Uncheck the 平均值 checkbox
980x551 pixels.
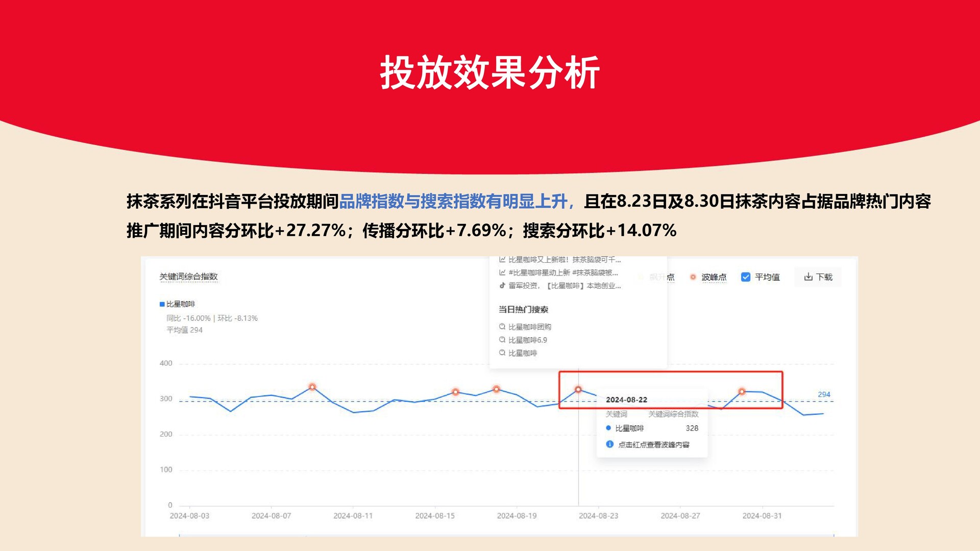click(x=746, y=277)
